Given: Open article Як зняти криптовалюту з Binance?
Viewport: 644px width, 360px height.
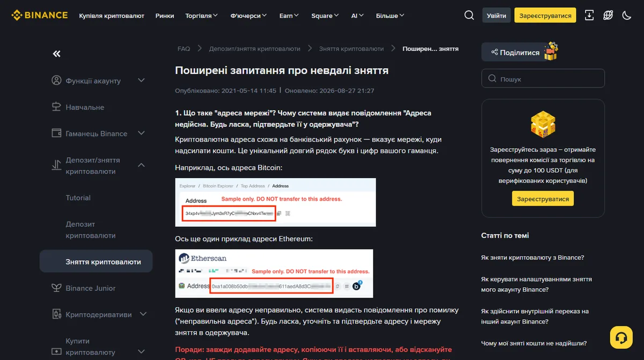Looking at the screenshot, I should coord(532,257).
